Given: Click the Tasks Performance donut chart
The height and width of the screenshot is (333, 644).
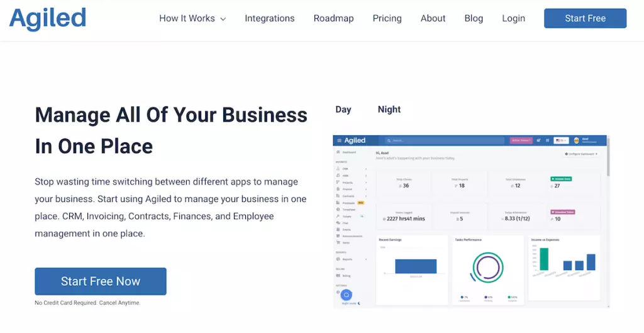Looking at the screenshot, I should tap(487, 268).
